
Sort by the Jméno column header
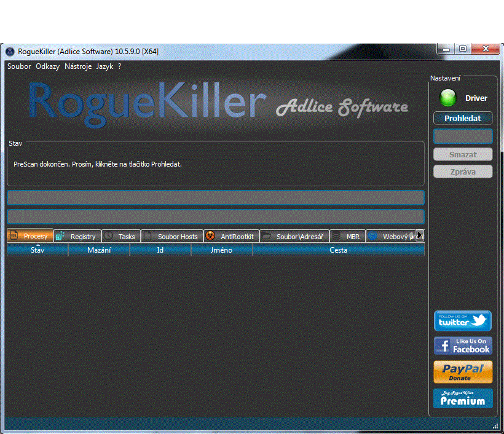click(222, 250)
